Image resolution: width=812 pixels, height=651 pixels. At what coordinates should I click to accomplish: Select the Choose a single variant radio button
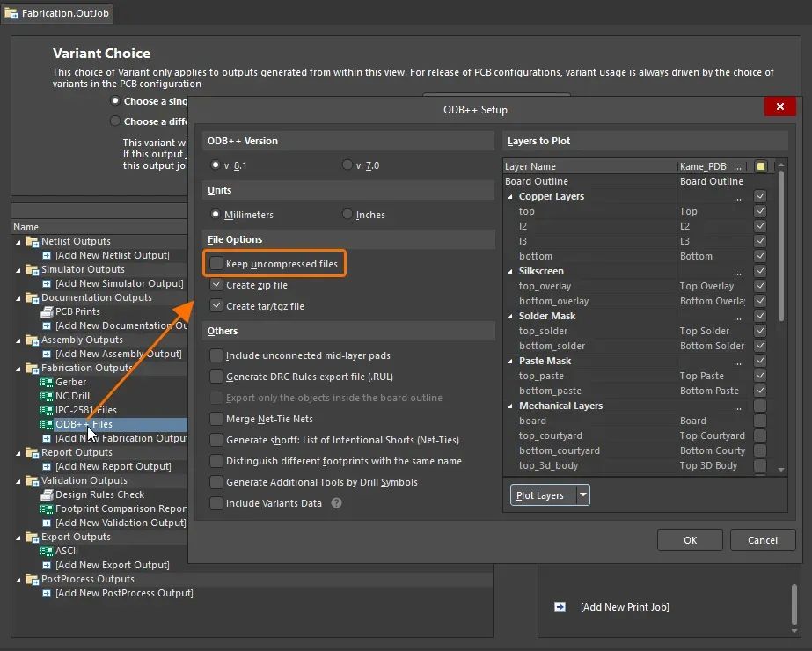(x=115, y=100)
